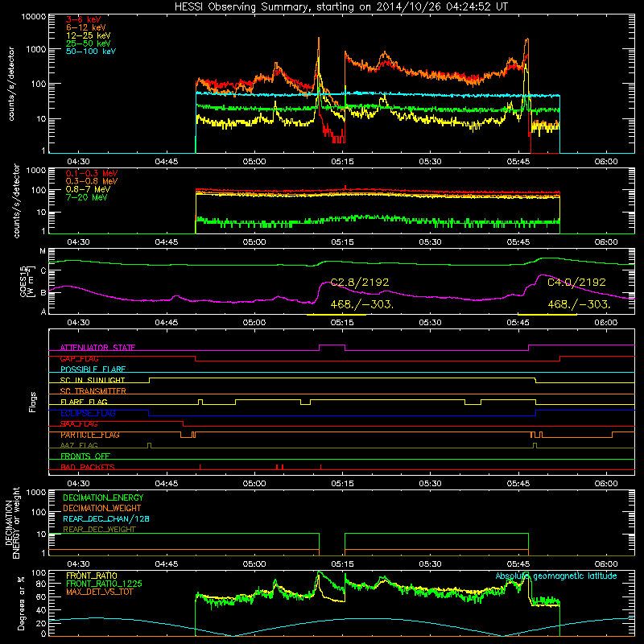Viewport: 644px width, 644px height.
Task: Select the FRONTS_OFF flag label
Action: (x=85, y=456)
